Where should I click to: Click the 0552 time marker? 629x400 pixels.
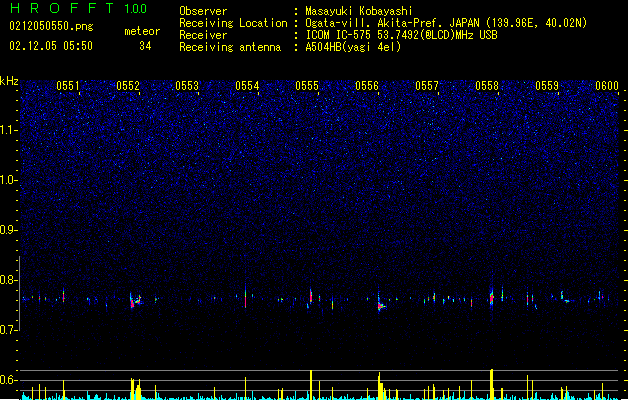click(x=128, y=86)
